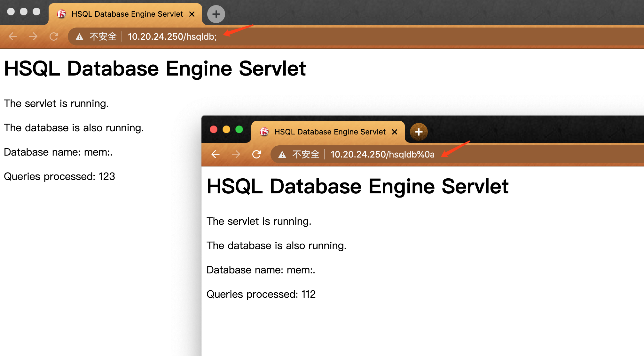Click yellow minimize button of front window
644x356 pixels.
point(226,129)
